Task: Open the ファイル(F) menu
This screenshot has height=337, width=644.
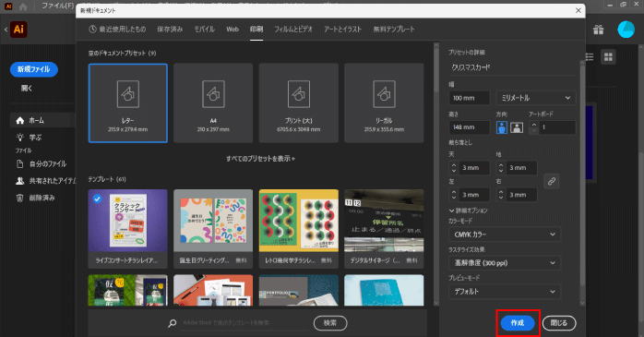Action: [x=57, y=6]
